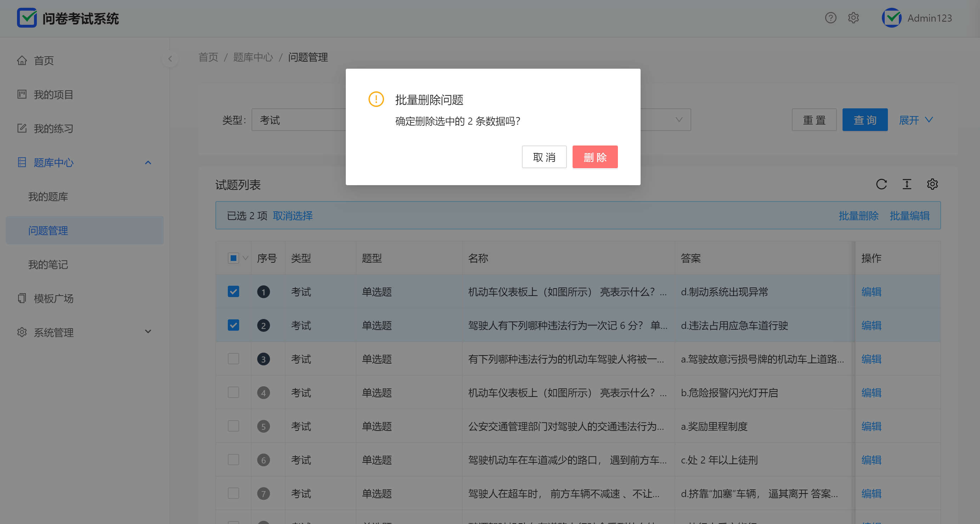Confirm with the red 删除 button

595,157
